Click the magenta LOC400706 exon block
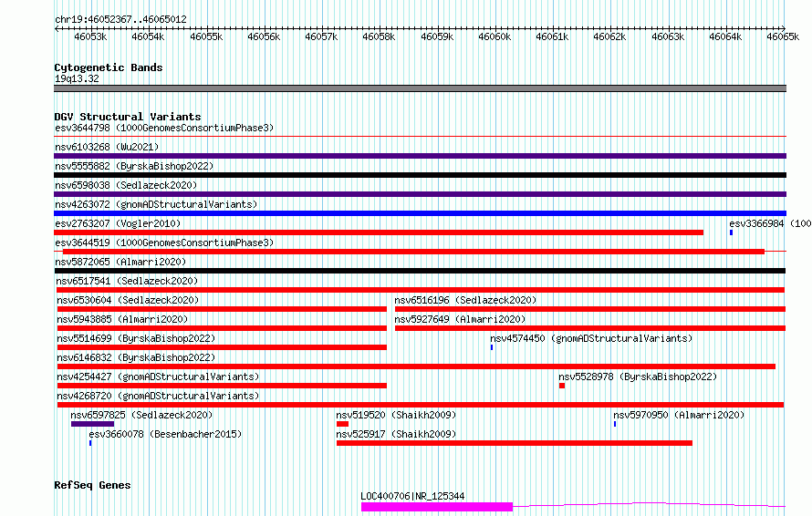 click(437, 507)
